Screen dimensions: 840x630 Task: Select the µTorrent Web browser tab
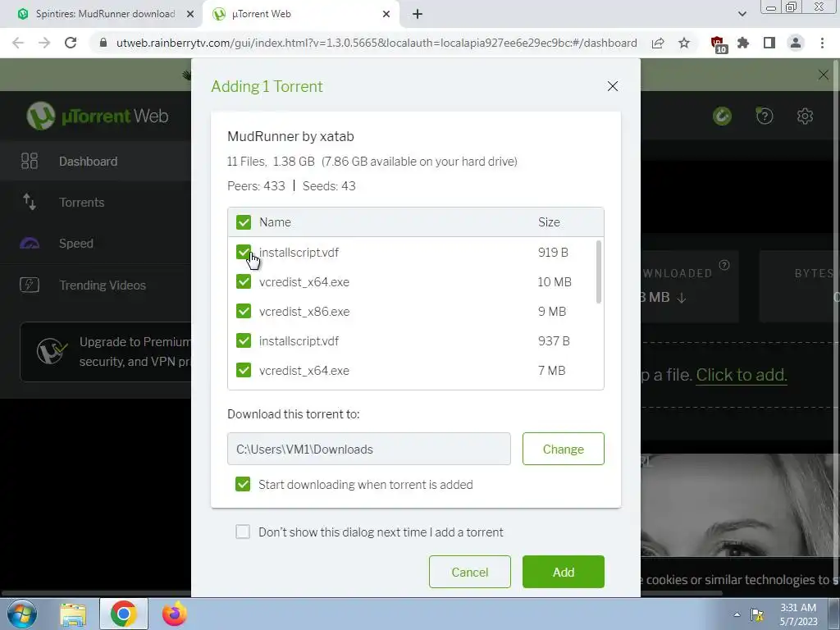(x=300, y=14)
